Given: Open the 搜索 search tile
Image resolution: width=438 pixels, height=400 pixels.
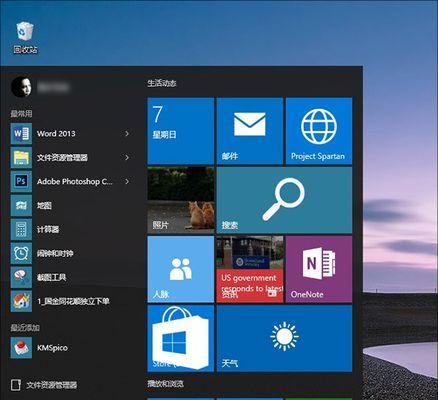Looking at the screenshot, I should tap(284, 200).
